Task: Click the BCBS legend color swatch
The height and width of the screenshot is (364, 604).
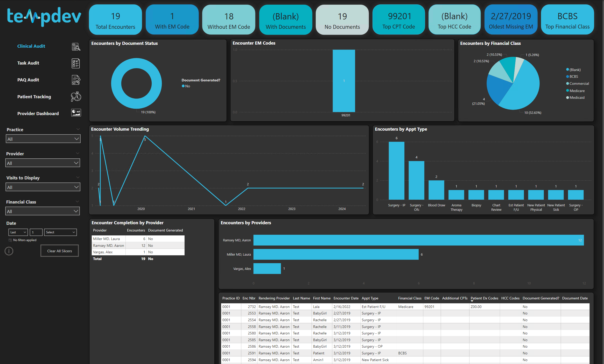Action: [567, 76]
